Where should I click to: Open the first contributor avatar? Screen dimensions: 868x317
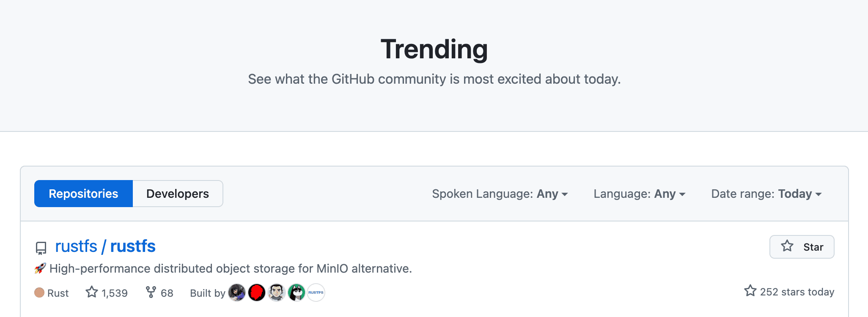pos(237,292)
